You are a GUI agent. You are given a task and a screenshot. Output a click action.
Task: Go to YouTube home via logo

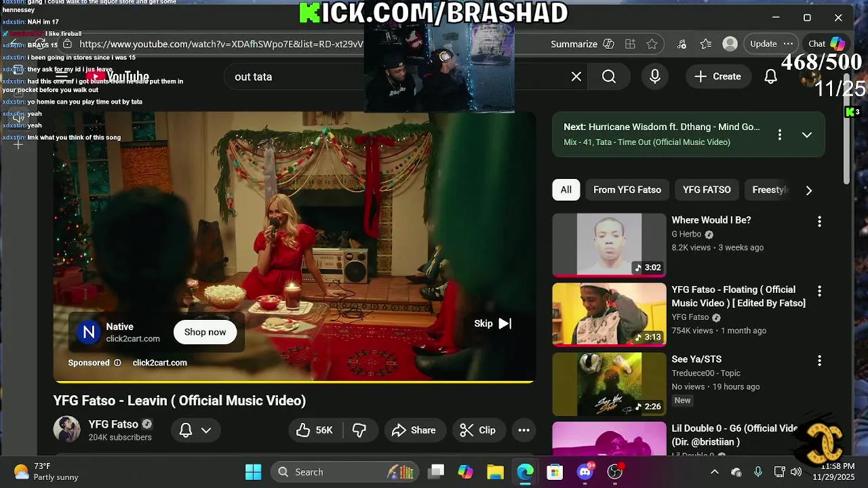pos(119,77)
